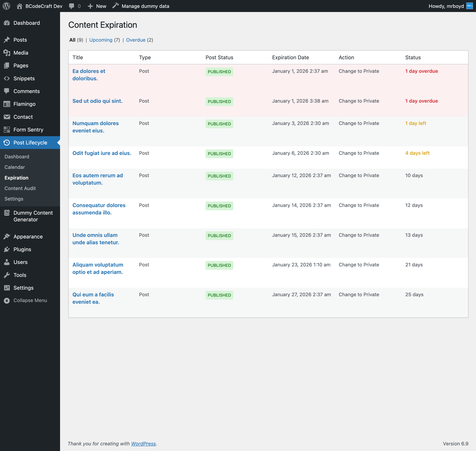Open Content Audit under Post Lifecycle
Viewport: 476px width, 451px height.
tap(20, 188)
